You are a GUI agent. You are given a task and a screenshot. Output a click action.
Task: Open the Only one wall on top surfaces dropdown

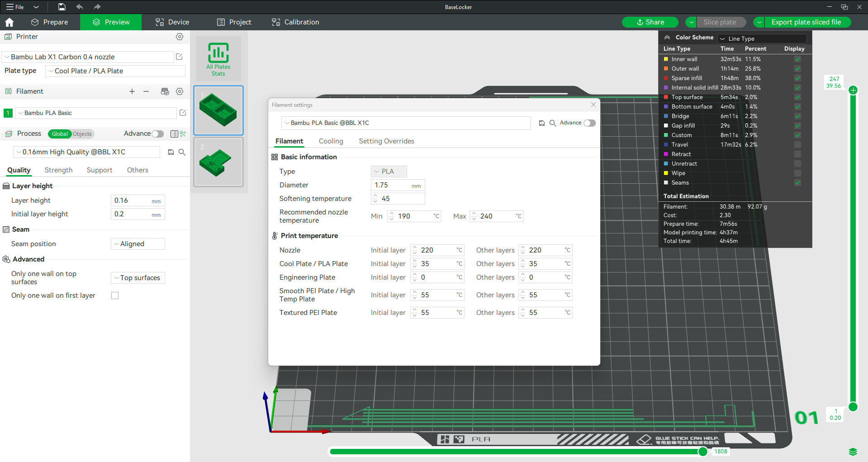[138, 278]
